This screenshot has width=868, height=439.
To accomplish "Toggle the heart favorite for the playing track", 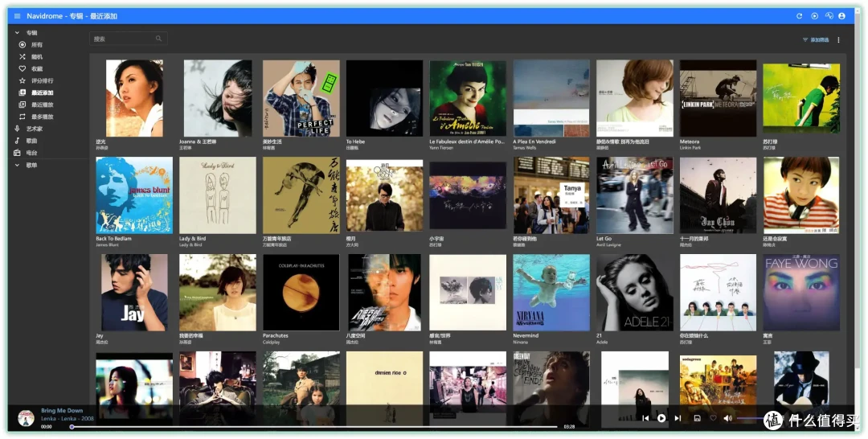I will tap(713, 419).
